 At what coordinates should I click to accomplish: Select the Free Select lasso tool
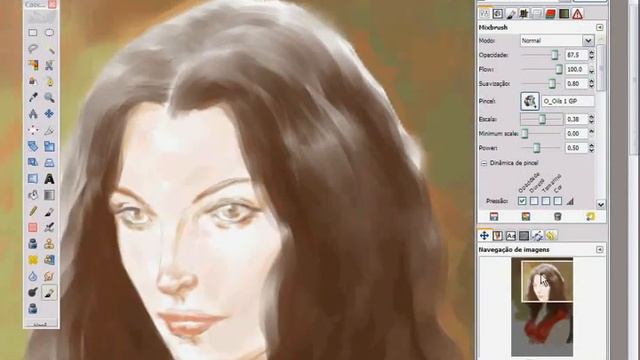point(33,49)
